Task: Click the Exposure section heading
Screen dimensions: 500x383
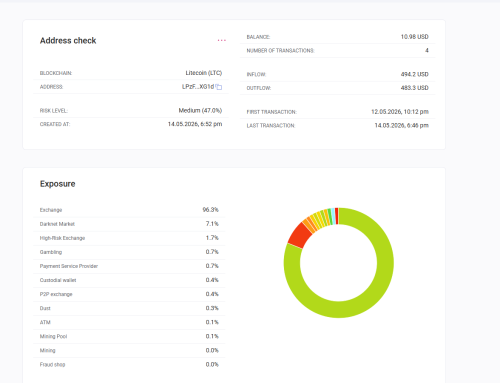Action: [58, 184]
